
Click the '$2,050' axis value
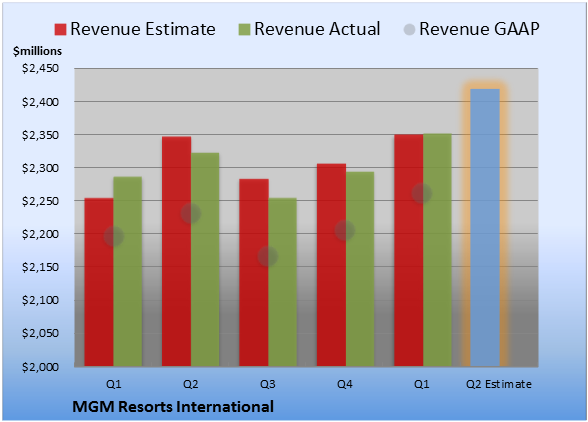[40, 333]
